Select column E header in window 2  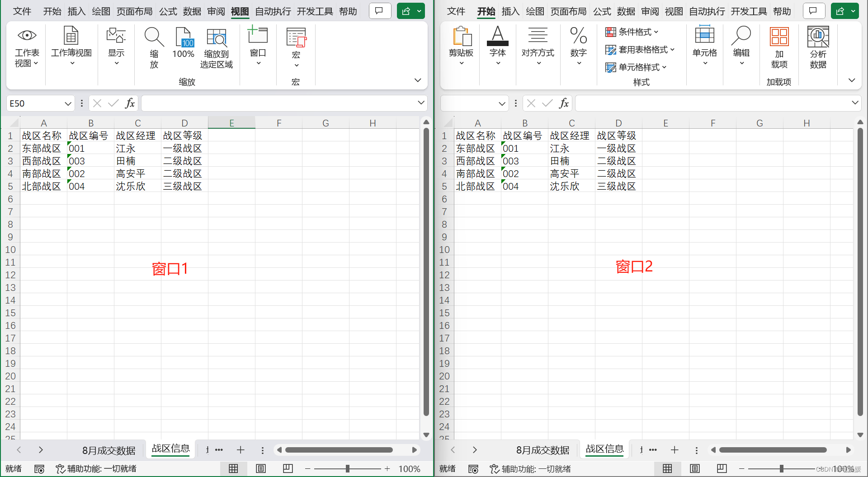(x=665, y=123)
